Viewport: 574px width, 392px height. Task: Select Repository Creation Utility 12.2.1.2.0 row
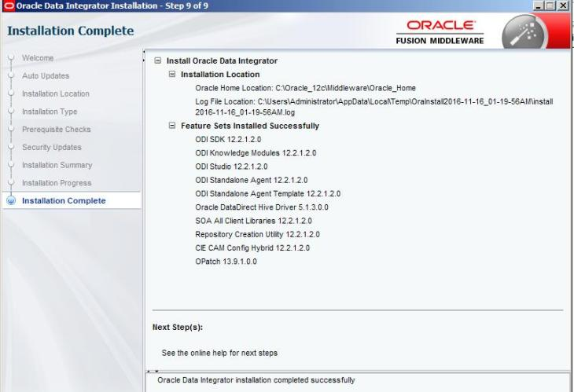click(x=257, y=234)
